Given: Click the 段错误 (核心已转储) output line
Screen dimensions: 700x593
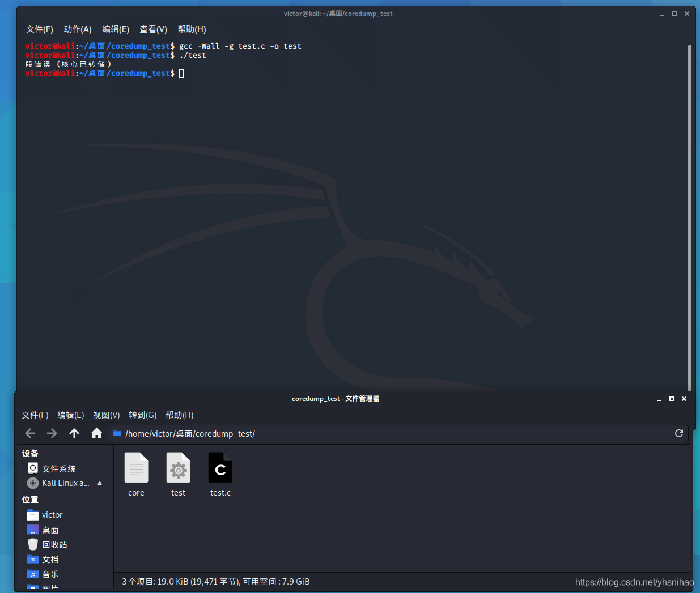Looking at the screenshot, I should tap(68, 65).
